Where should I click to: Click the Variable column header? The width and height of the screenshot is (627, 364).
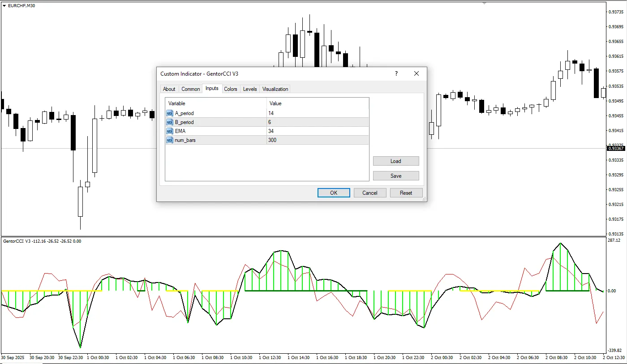pyautogui.click(x=216, y=103)
